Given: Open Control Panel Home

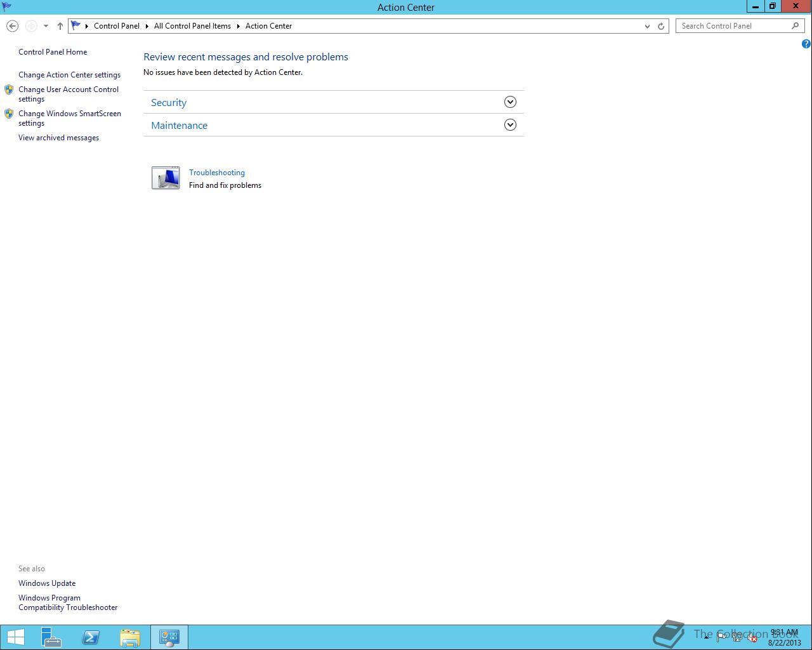Looking at the screenshot, I should (53, 52).
